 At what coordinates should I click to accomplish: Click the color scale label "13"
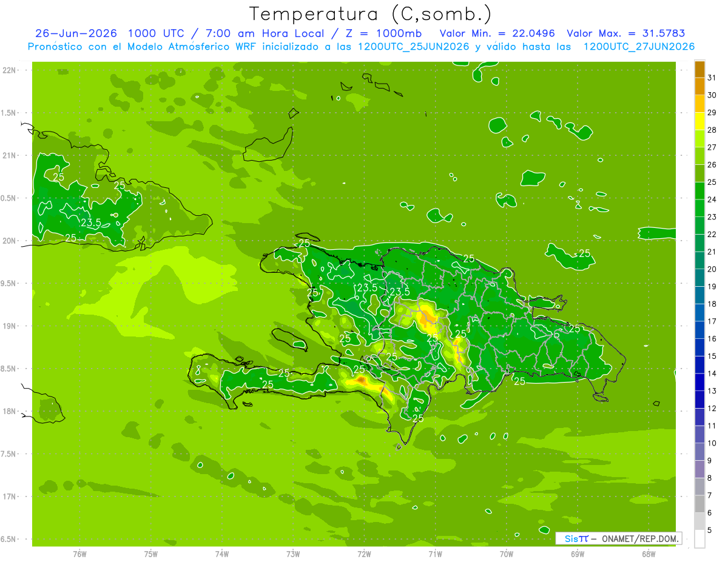click(712, 391)
